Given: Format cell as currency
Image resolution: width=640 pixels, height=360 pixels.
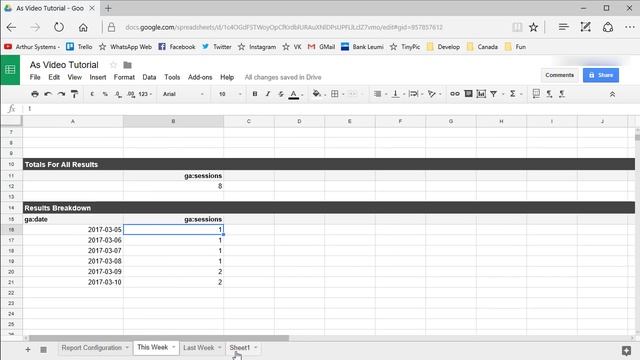Looking at the screenshot, I should coord(92,94).
